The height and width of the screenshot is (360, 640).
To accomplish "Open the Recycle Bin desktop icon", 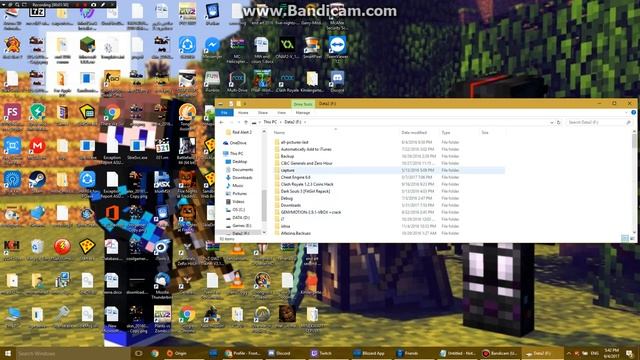I will click(x=37, y=248).
